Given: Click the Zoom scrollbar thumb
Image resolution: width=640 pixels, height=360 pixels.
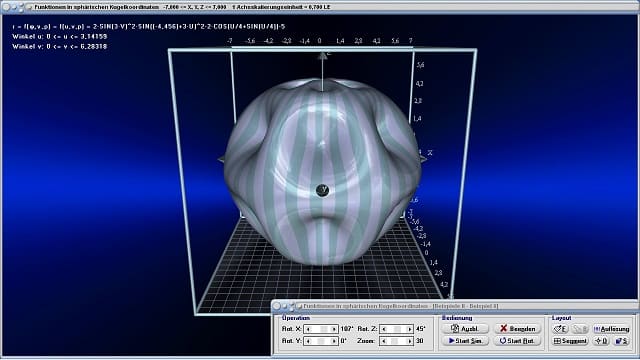Looking at the screenshot, I should (394, 341).
